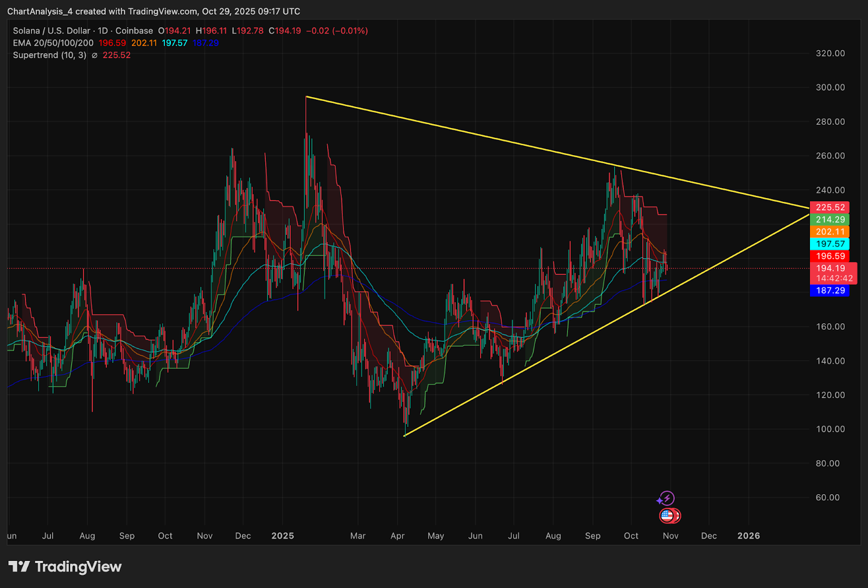Open the US flag economic event marker
The height and width of the screenshot is (588, 868).
(x=667, y=515)
